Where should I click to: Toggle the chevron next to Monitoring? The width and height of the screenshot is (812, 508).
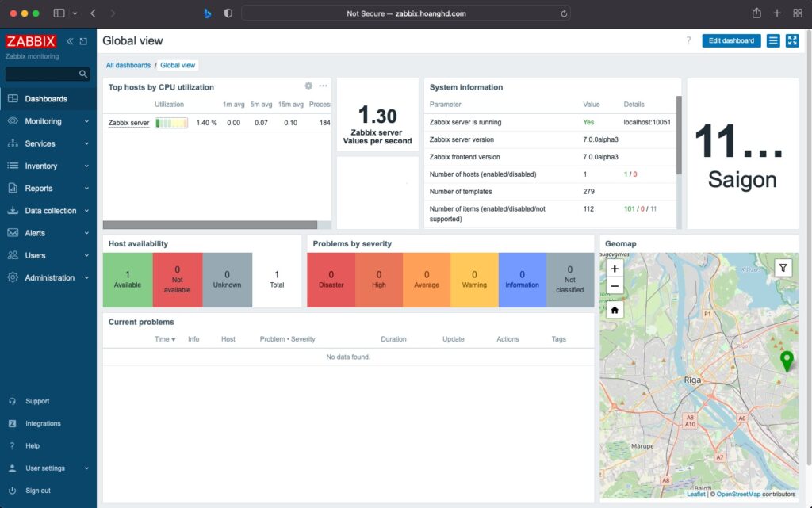(x=86, y=121)
